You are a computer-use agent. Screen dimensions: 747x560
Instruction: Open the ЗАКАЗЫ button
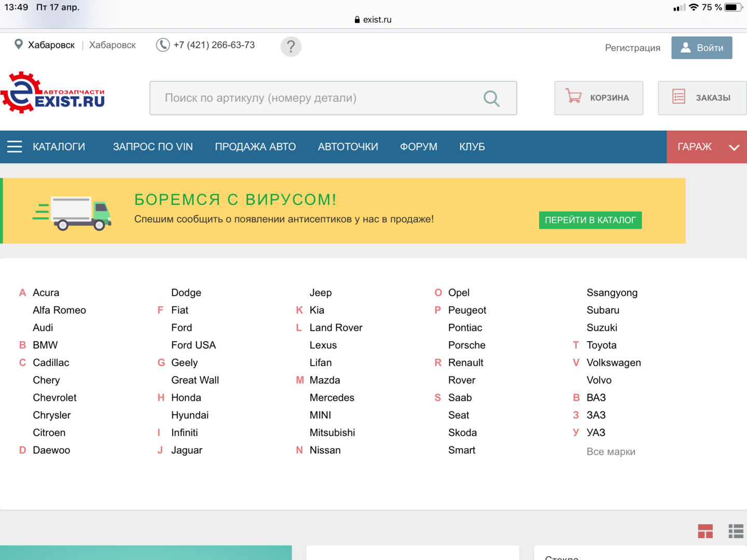702,98
